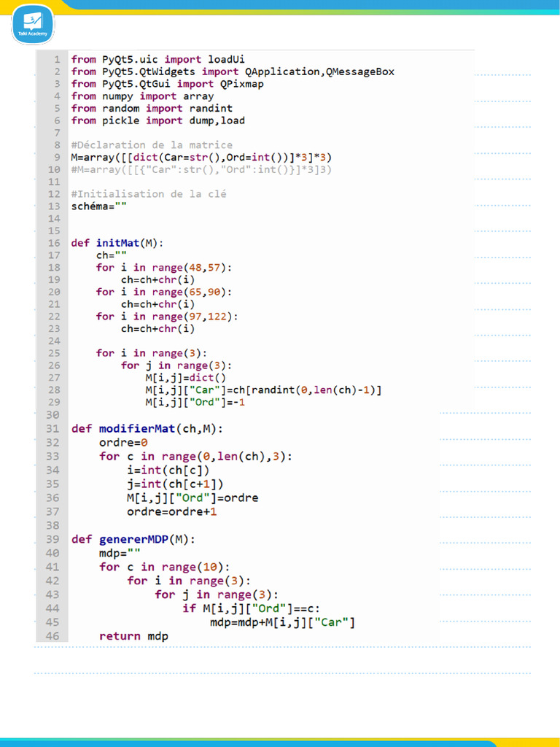Image resolution: width=560 pixels, height=747 pixels.
Task: Click 'i=int(ch[c])' on line 34
Action: [x=168, y=471]
